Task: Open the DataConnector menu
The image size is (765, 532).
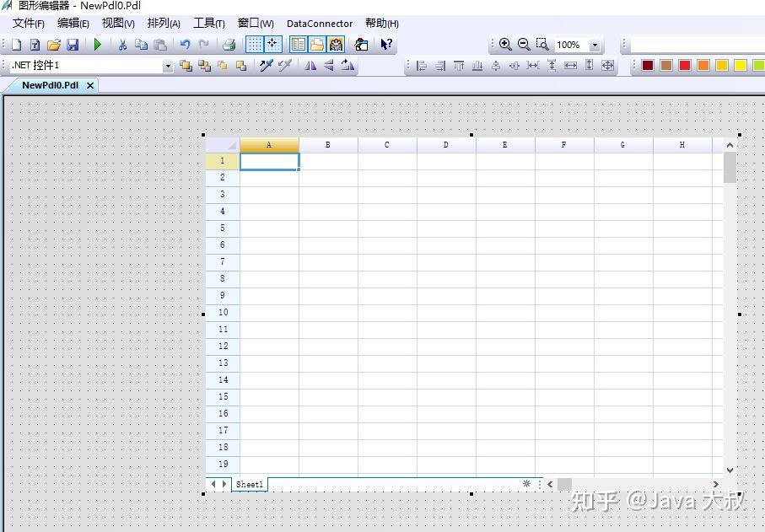Action: click(x=320, y=23)
